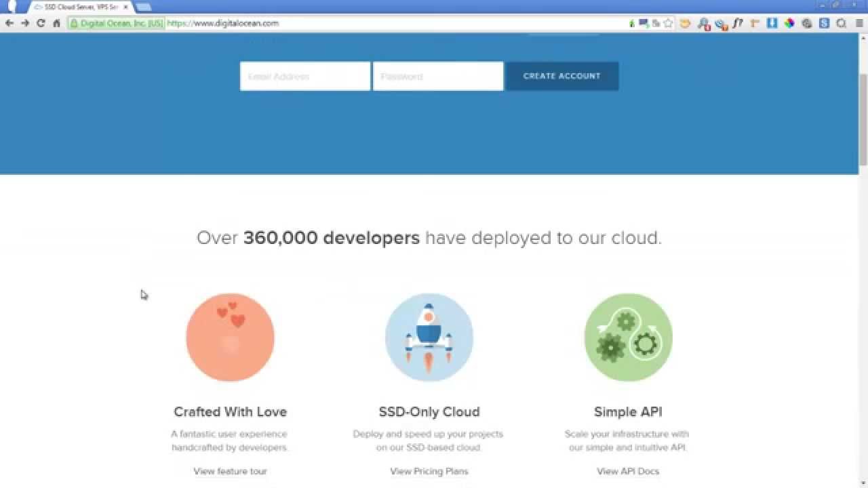Click the browser forward arrow
Viewport: 868px width, 488px height.
click(x=25, y=23)
